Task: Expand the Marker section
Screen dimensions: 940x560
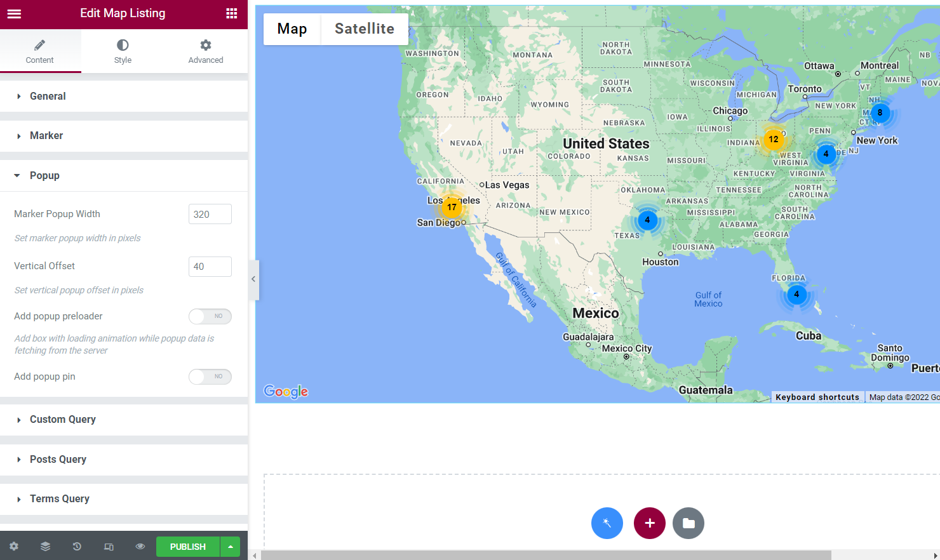Action: pyautogui.click(x=124, y=136)
